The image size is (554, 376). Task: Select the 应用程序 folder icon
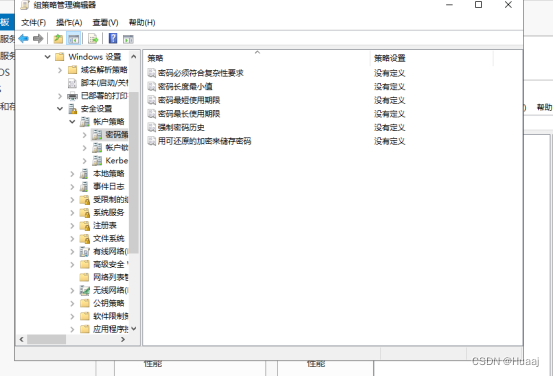[84, 329]
